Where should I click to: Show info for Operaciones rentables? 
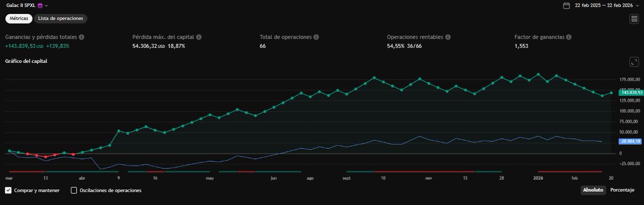[448, 38]
